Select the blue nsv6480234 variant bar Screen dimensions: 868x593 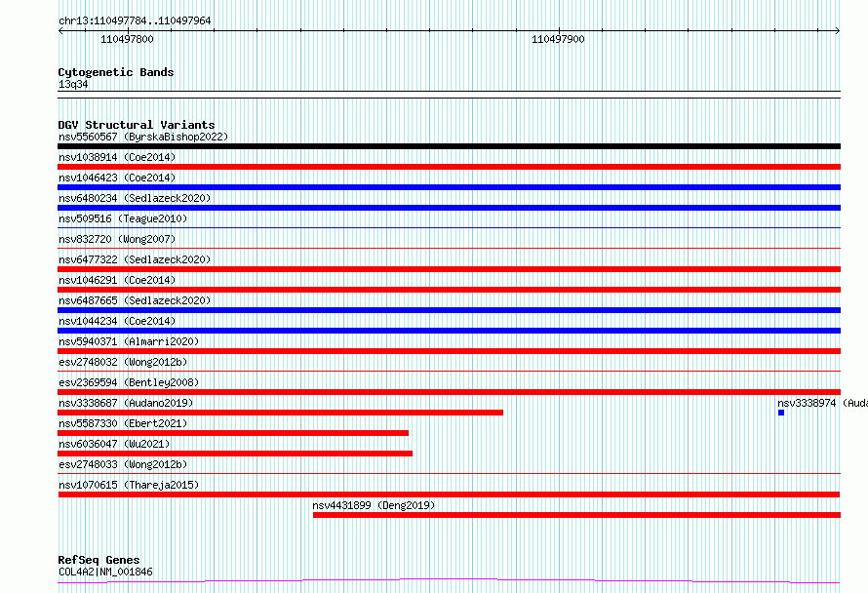pyautogui.click(x=449, y=208)
